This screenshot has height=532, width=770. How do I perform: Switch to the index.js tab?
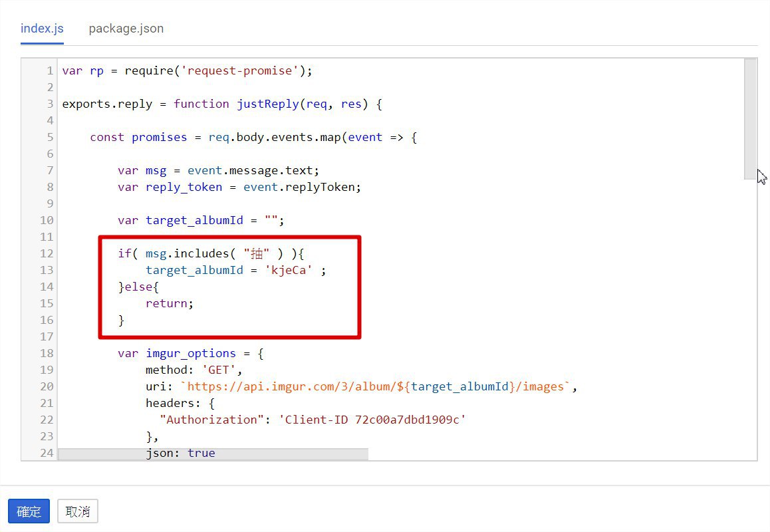coord(42,29)
